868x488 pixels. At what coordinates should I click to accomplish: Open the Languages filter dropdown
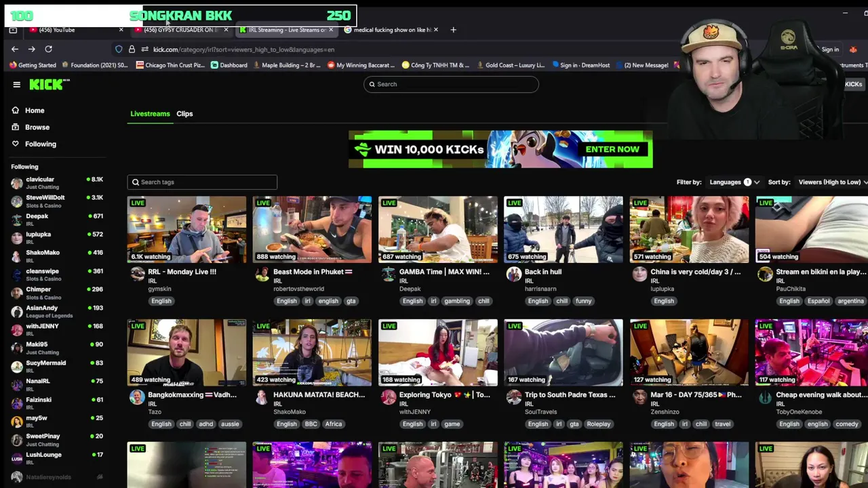tap(734, 182)
